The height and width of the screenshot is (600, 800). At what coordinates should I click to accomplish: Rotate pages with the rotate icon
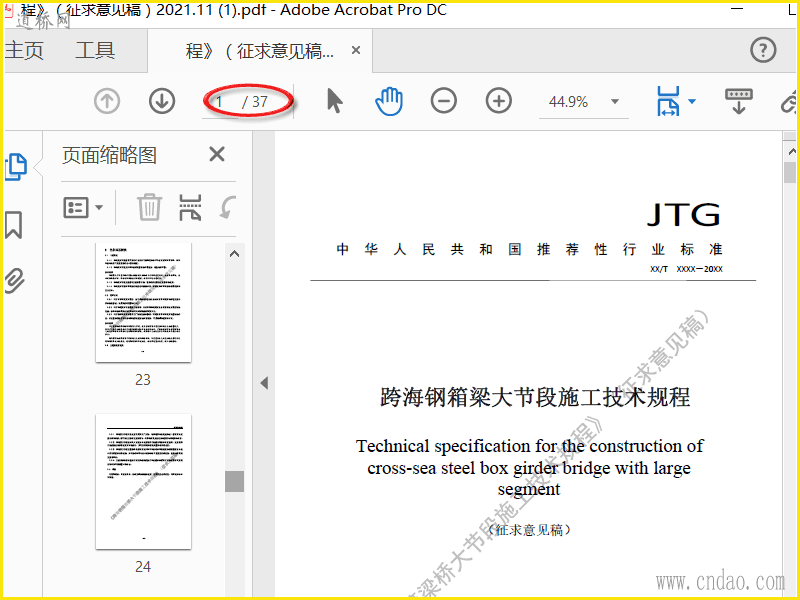pos(228,207)
